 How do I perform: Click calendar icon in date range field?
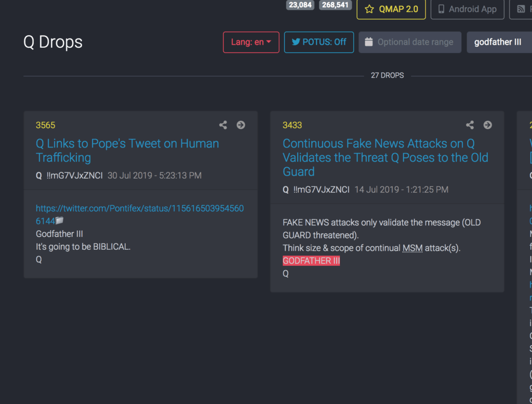369,42
